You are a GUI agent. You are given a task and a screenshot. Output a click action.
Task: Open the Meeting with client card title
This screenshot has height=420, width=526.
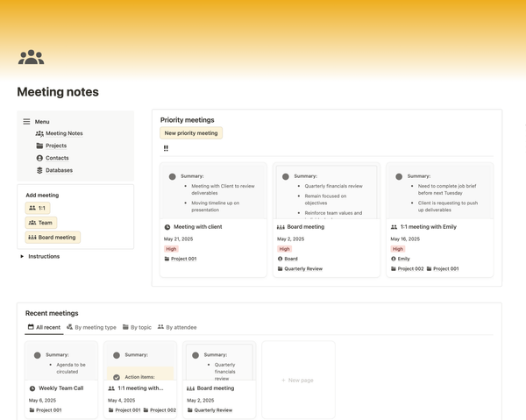click(x=198, y=227)
